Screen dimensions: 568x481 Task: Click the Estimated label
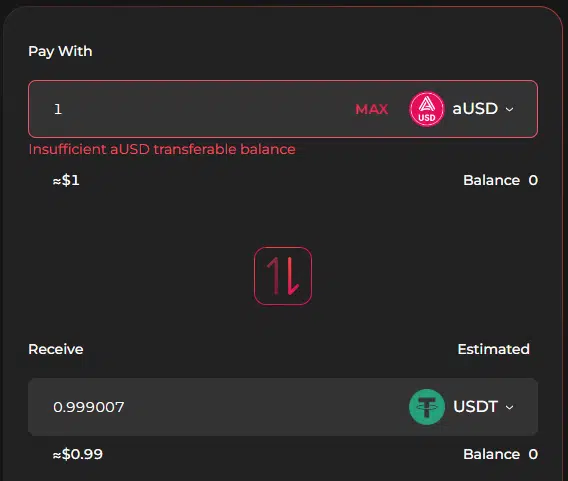[x=493, y=349]
